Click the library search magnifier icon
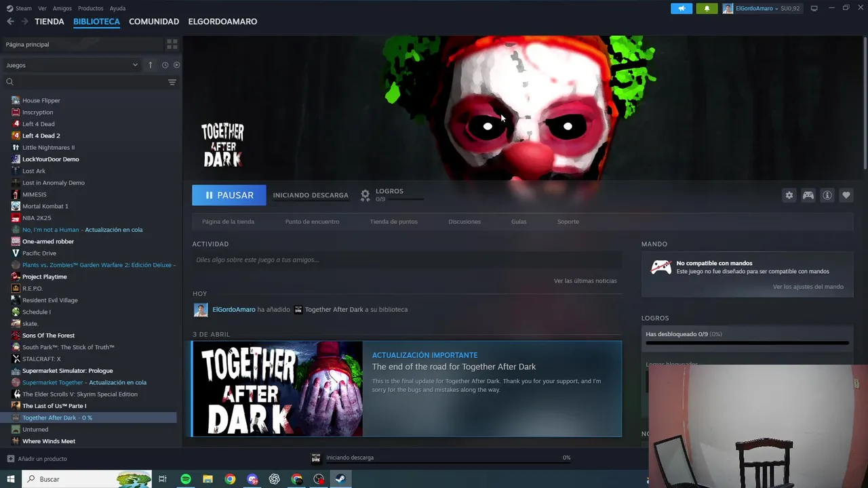 coord(10,82)
